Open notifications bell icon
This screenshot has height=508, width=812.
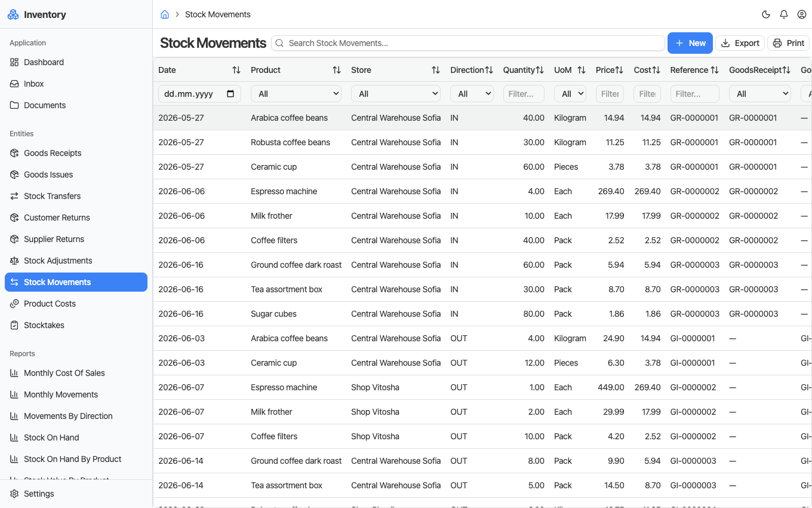[x=784, y=14]
